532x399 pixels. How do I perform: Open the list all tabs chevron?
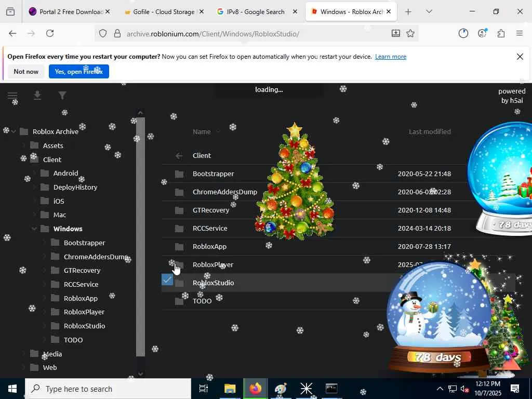point(429,11)
